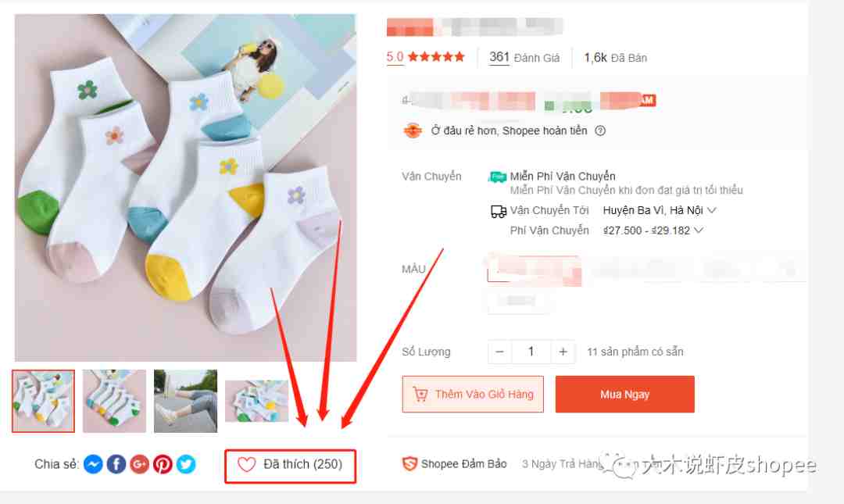This screenshot has width=844, height=504.
Task: Share product on Google Plus
Action: click(x=139, y=464)
